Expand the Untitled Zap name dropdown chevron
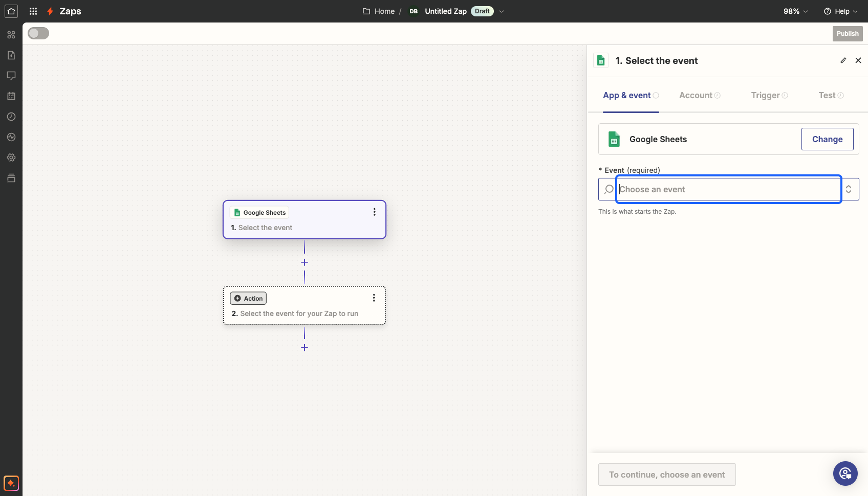 click(x=502, y=11)
